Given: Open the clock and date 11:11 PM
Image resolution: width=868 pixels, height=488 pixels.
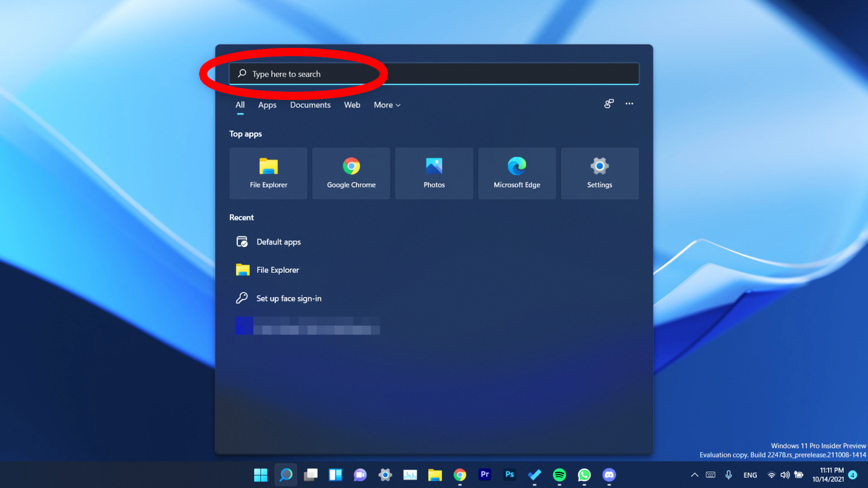Looking at the screenshot, I should tap(828, 475).
